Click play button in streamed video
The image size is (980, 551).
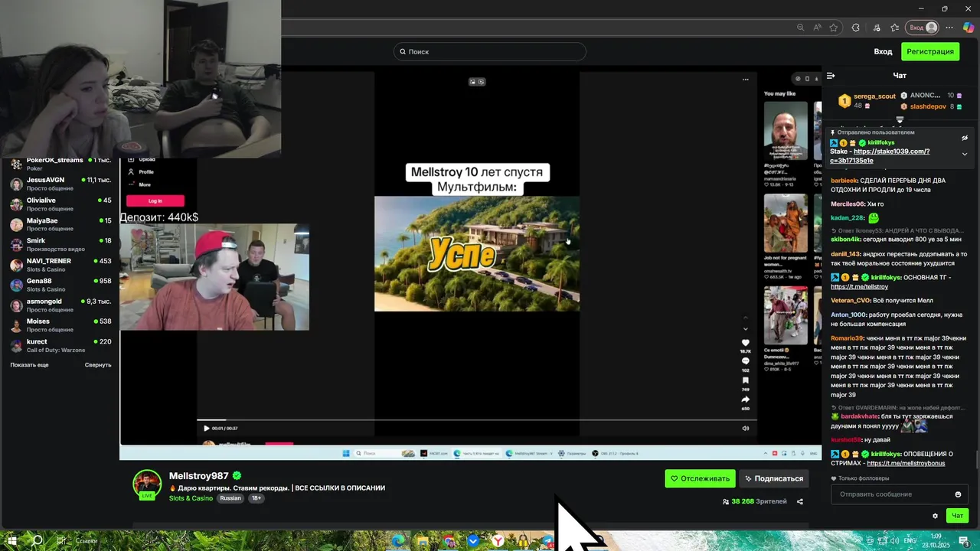(206, 429)
